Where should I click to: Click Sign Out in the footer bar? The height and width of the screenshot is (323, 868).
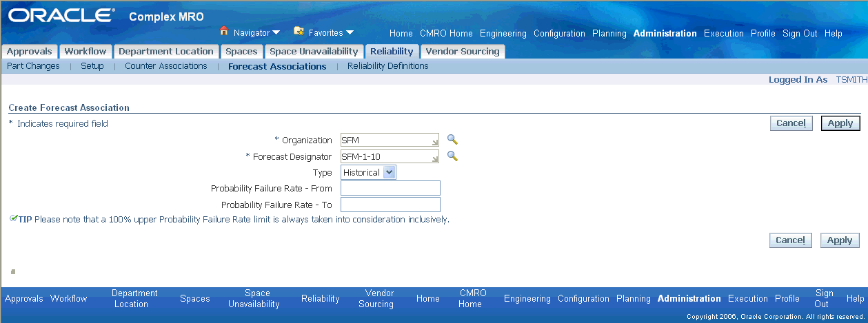(x=825, y=299)
